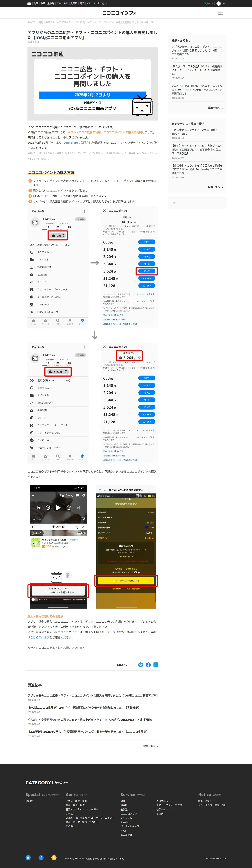The image size is (252, 868).
Task: Open related article 2/5更新 server switch
Action: click(x=88, y=732)
